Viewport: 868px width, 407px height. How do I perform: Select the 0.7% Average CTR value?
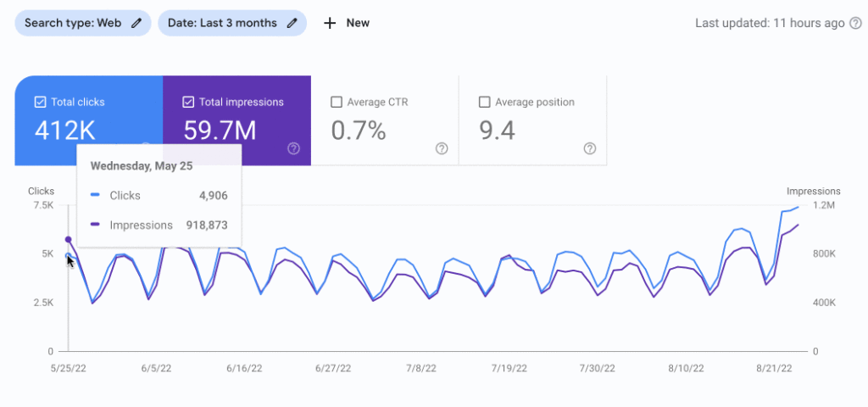tap(358, 131)
